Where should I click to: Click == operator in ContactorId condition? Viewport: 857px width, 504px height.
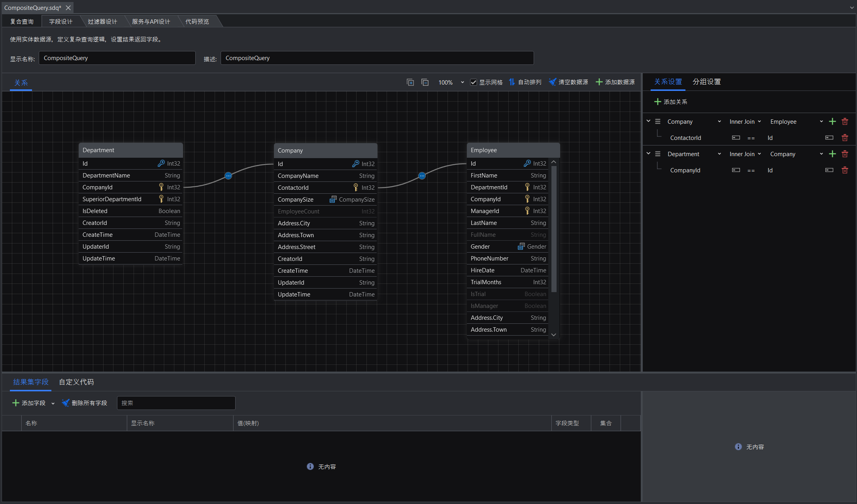(751, 138)
